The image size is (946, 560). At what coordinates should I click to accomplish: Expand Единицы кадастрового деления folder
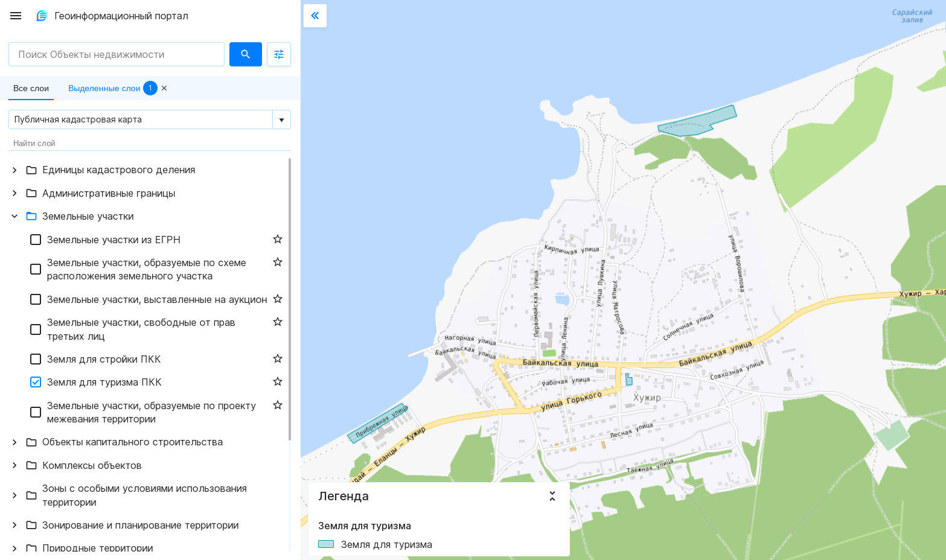pos(14,170)
